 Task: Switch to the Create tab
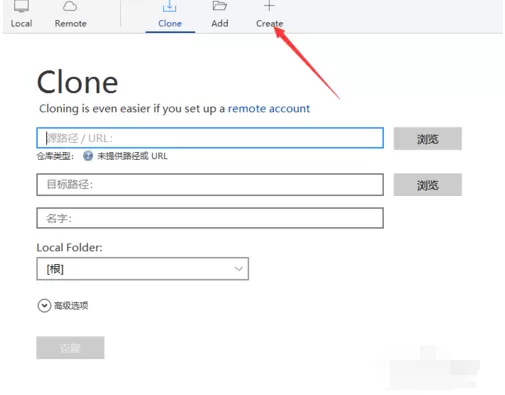coord(269,15)
